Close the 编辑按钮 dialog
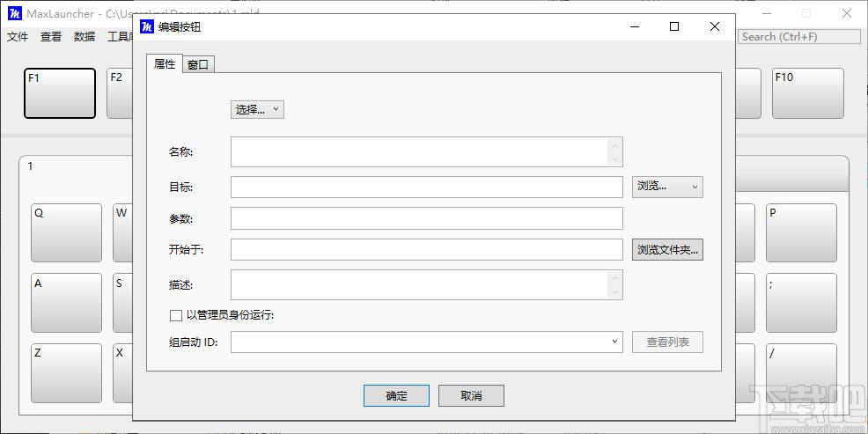Viewport: 868px width, 434px height. click(715, 26)
